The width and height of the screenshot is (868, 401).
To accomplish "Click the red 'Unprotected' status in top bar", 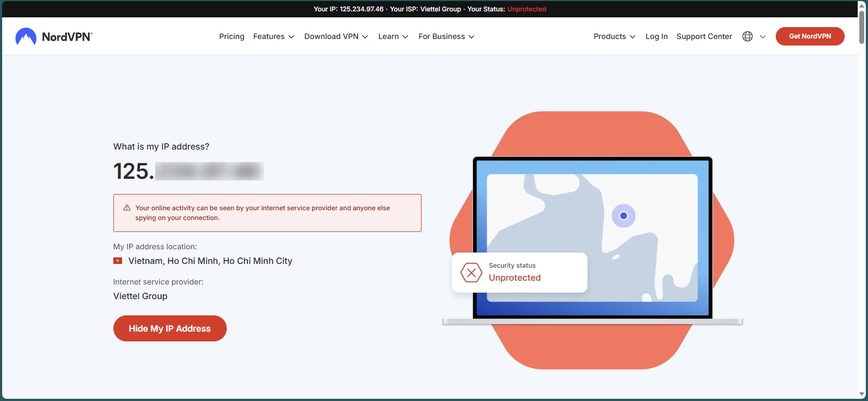I will [527, 9].
